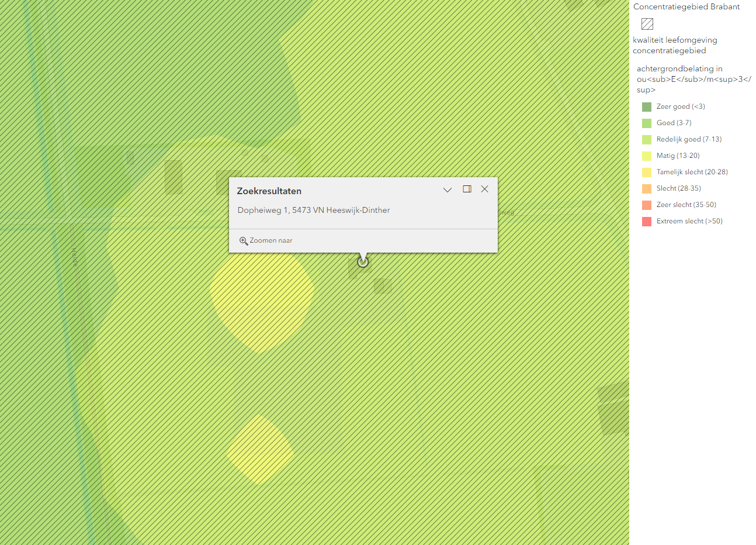
Task: Click the Tamelijk slecht (20-28) legend swatch
Action: point(647,173)
